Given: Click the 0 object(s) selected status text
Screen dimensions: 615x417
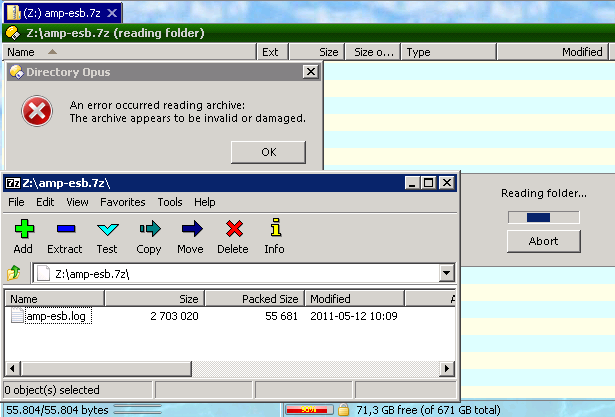Looking at the screenshot, I should (52, 390).
